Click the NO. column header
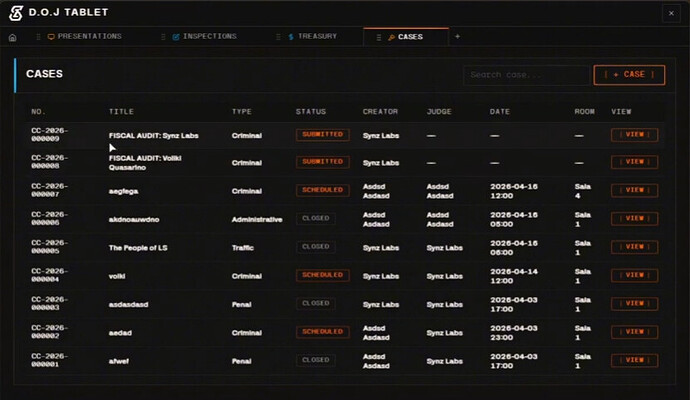The width and height of the screenshot is (690, 400). [38, 112]
